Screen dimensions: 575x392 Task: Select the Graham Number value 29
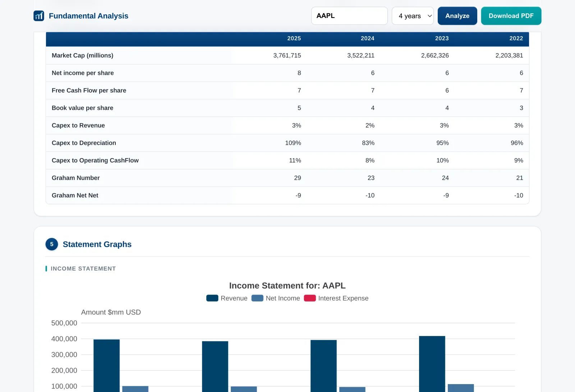[298, 178]
